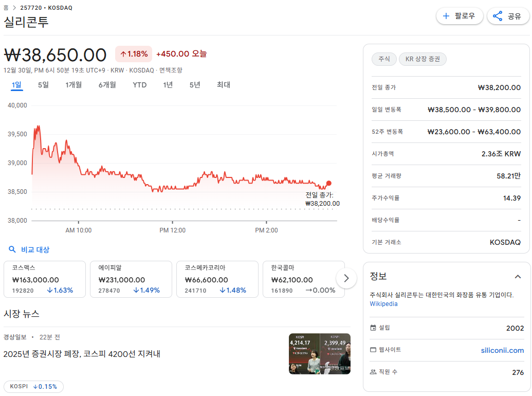Open the 비교 대상 compare search
The image size is (532, 396).
tap(29, 249)
